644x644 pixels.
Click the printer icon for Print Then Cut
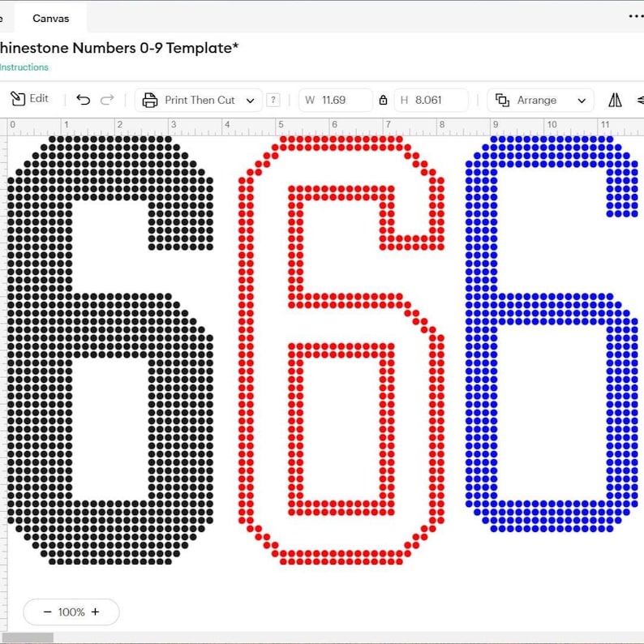(x=150, y=101)
